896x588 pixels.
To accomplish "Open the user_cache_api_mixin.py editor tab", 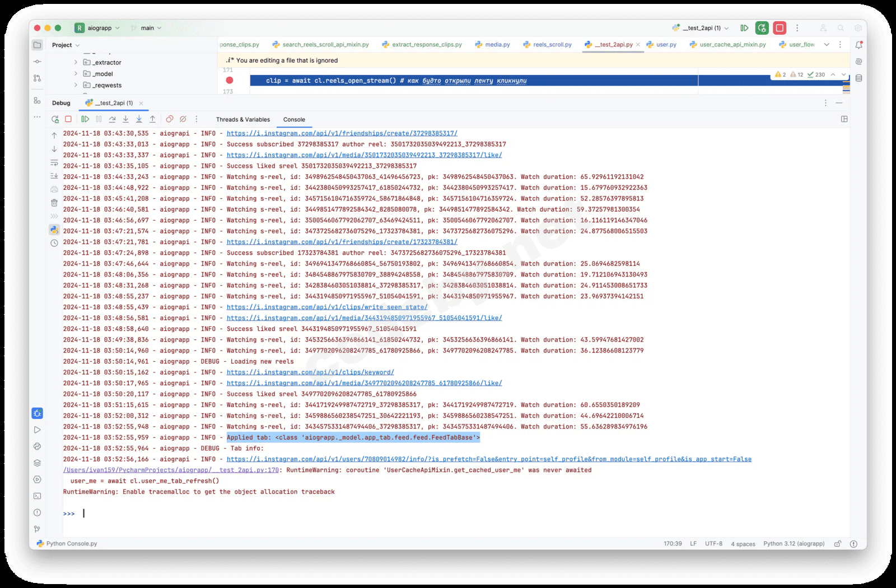I will click(727, 45).
